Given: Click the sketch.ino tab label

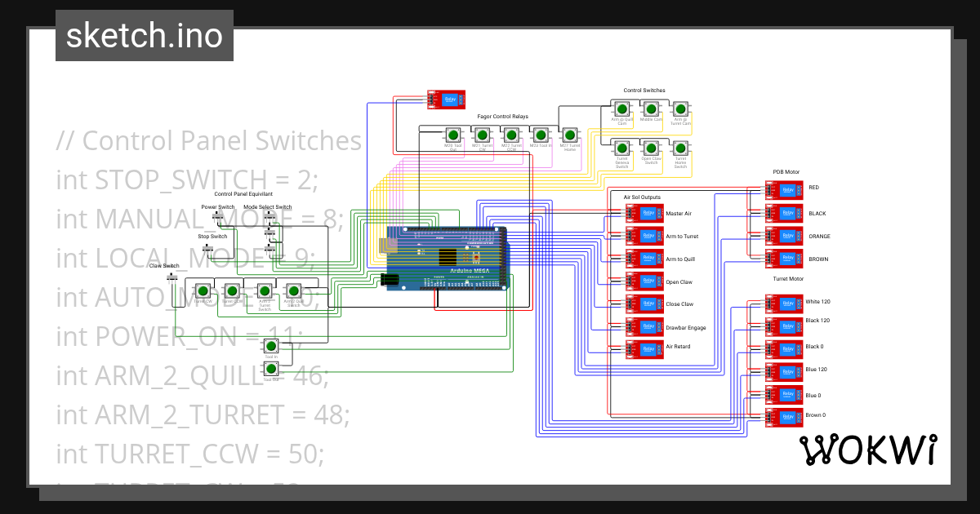Looking at the screenshot, I should pos(144,35).
